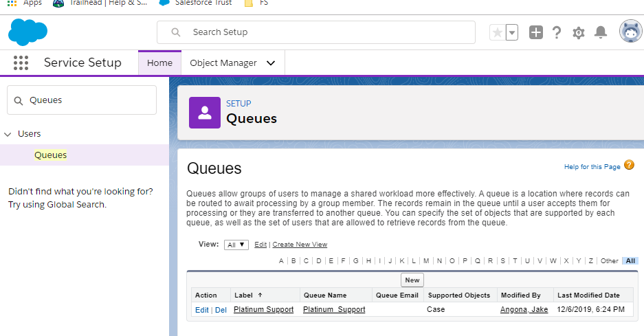Expand the Object Manager tab dropdown
This screenshot has width=644, height=336.
coord(271,63)
